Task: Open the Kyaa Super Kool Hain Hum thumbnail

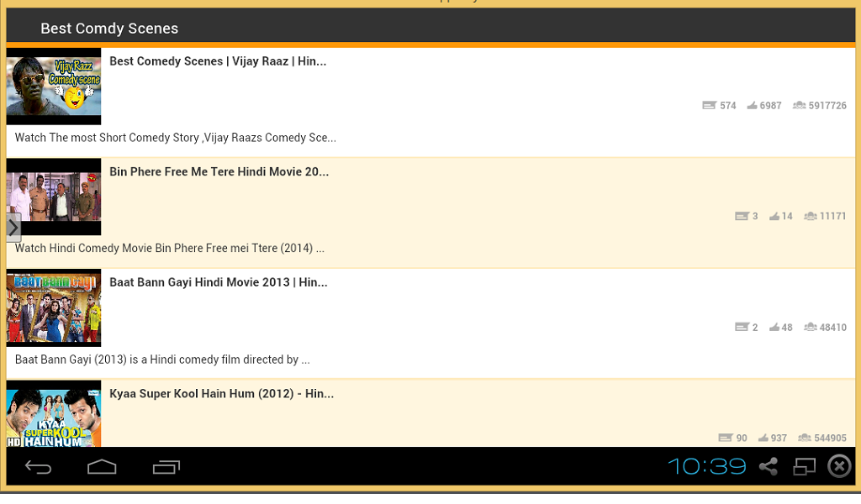Action: [x=54, y=413]
